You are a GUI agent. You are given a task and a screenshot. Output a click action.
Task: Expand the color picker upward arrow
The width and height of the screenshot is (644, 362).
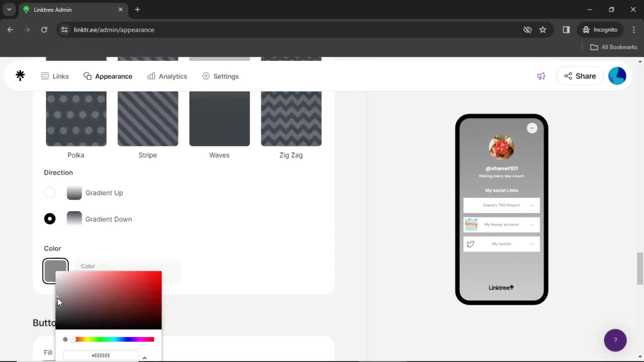click(x=145, y=358)
